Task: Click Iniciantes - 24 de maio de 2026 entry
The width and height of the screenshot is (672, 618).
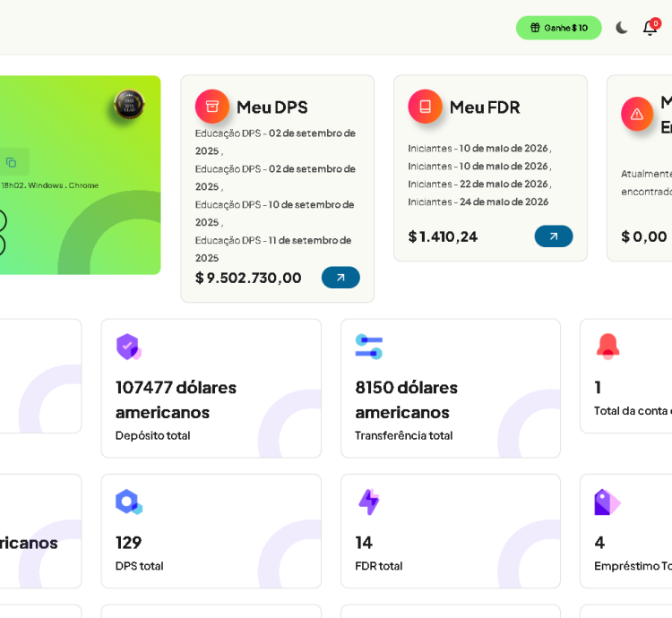Action: pos(478,202)
